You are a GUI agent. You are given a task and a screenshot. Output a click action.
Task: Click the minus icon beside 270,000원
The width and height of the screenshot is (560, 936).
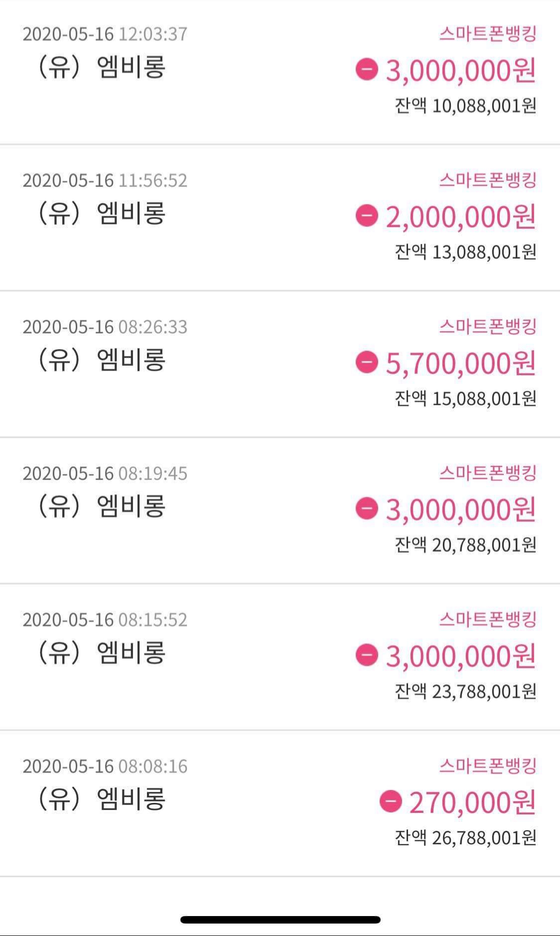391,801
